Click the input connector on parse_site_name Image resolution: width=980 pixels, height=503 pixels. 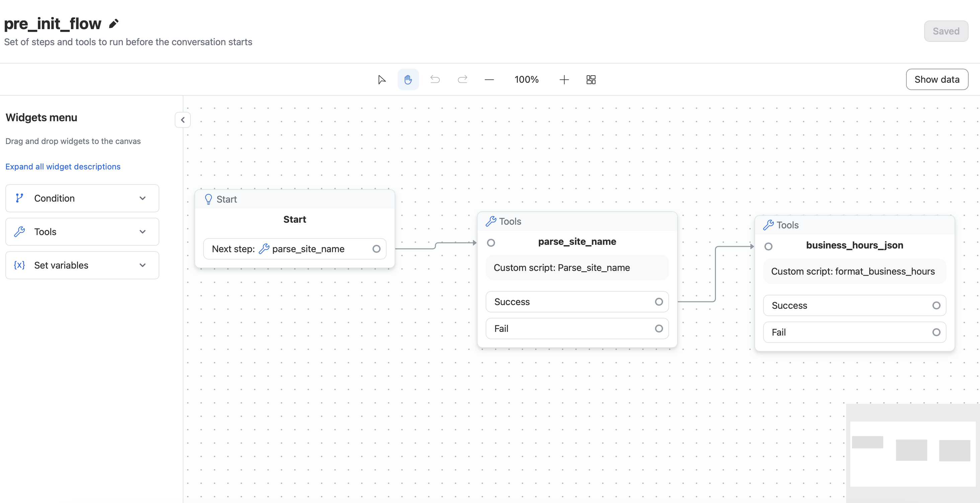(x=491, y=243)
